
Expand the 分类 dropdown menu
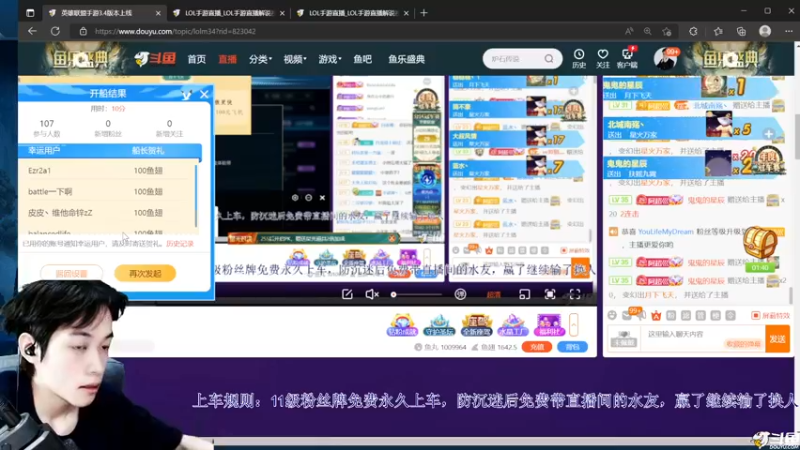pos(260,59)
